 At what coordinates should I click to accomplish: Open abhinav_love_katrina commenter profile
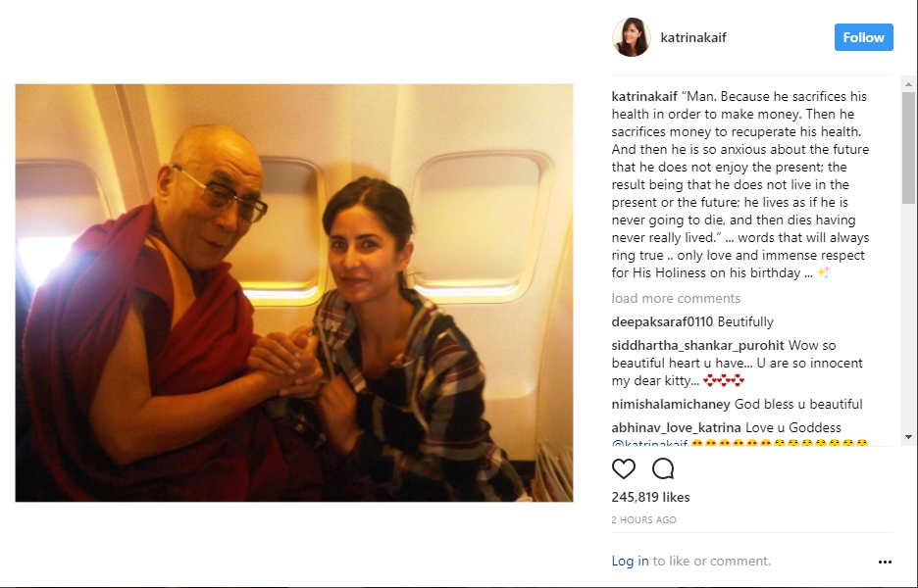676,427
